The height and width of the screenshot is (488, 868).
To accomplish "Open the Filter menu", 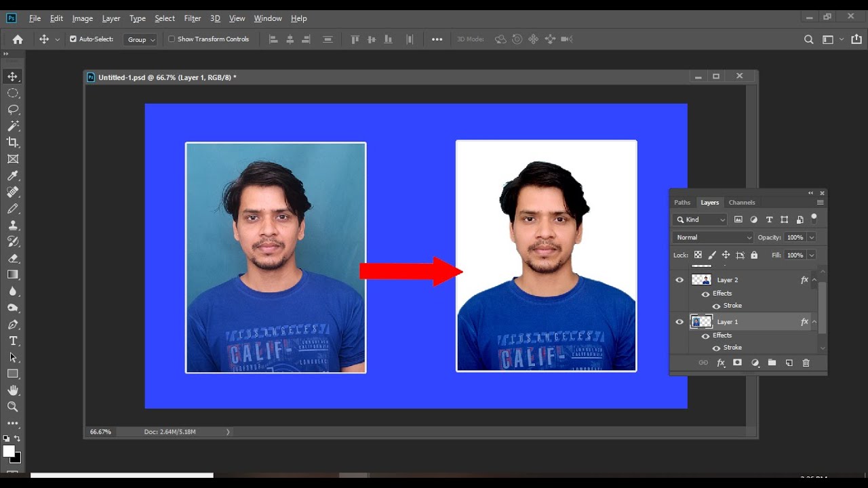I will pyautogui.click(x=193, y=18).
